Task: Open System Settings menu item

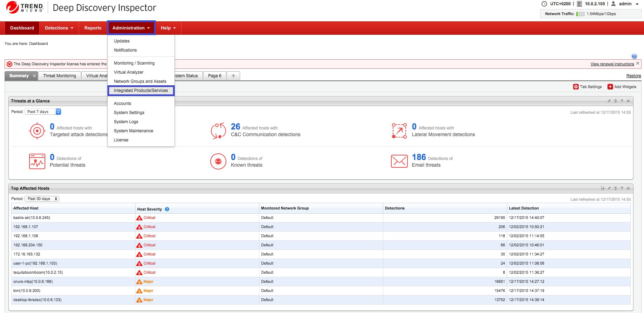Action: pyautogui.click(x=129, y=113)
